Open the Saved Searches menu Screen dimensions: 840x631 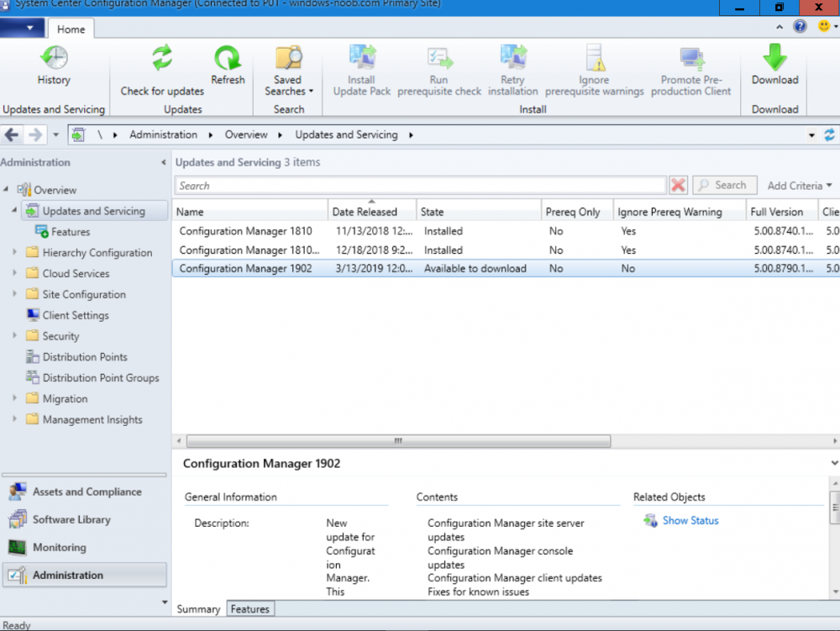tap(288, 71)
